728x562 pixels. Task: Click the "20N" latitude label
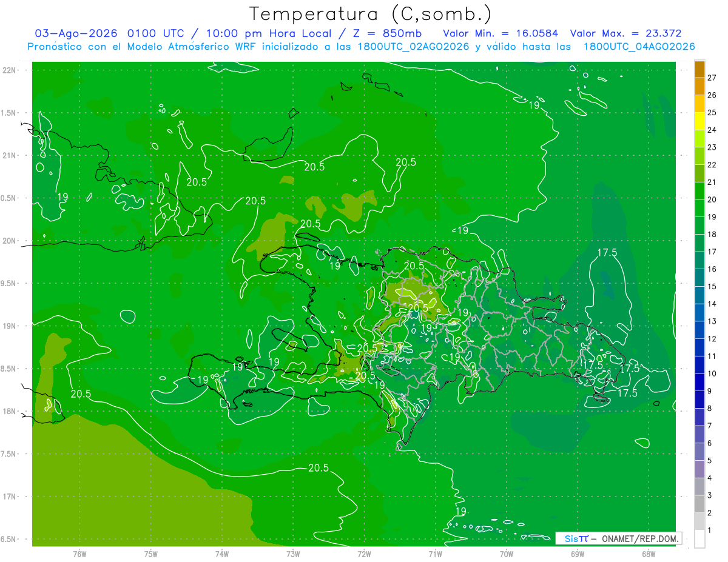point(10,241)
